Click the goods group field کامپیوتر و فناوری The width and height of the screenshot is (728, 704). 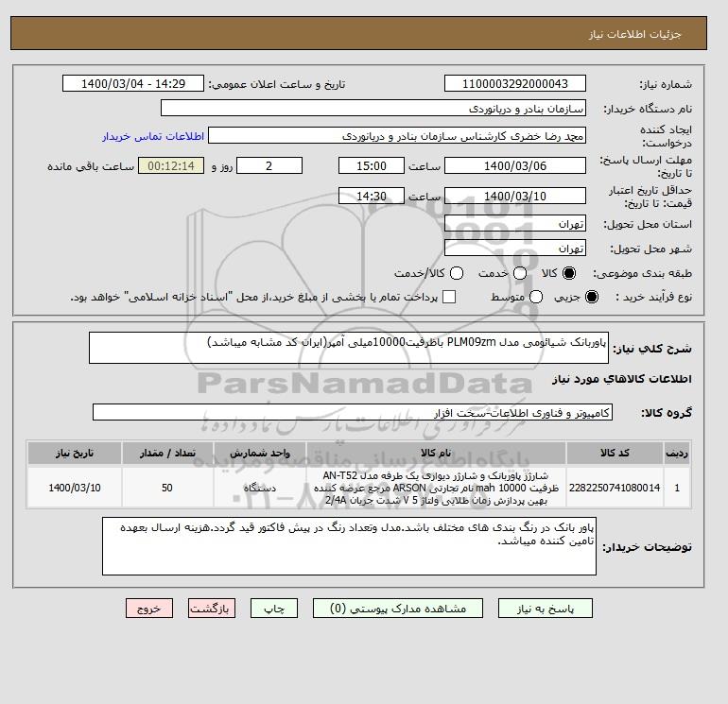click(353, 412)
